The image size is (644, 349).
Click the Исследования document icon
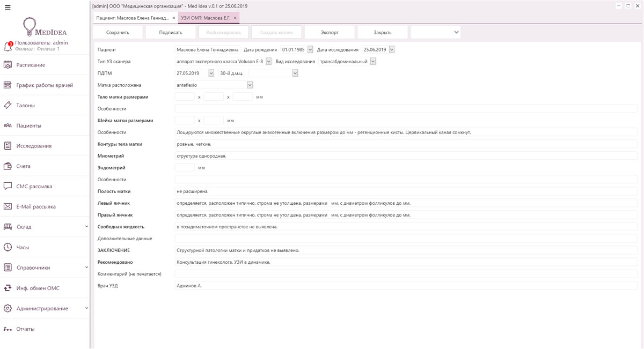point(8,146)
